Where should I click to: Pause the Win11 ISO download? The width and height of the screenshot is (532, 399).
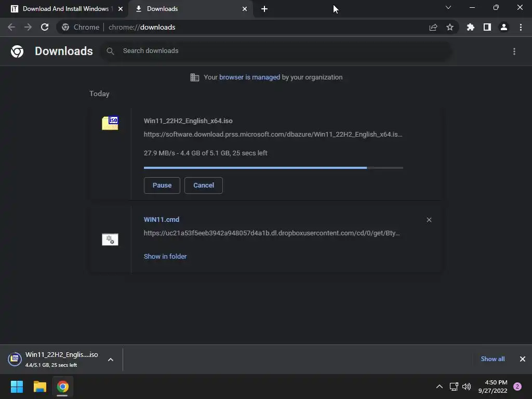(162, 185)
